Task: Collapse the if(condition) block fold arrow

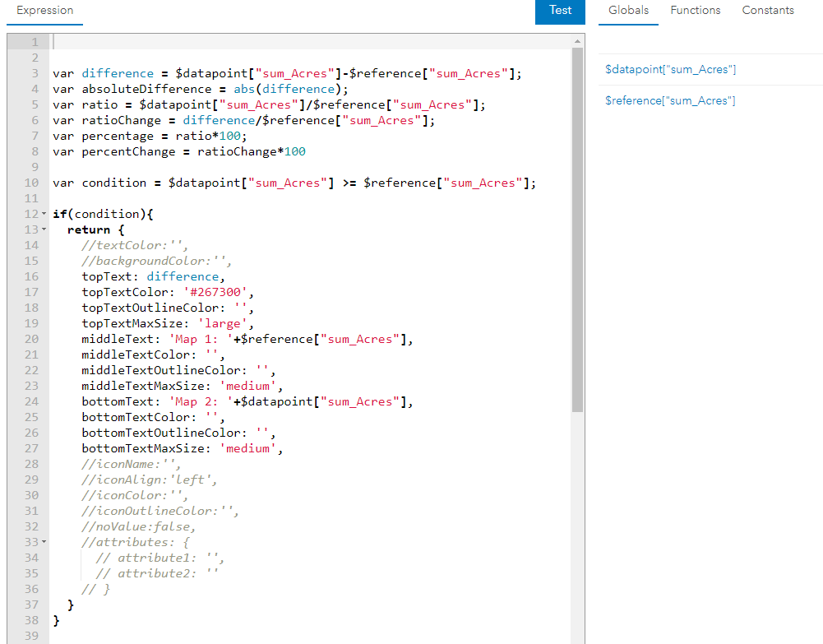Action: point(44,214)
